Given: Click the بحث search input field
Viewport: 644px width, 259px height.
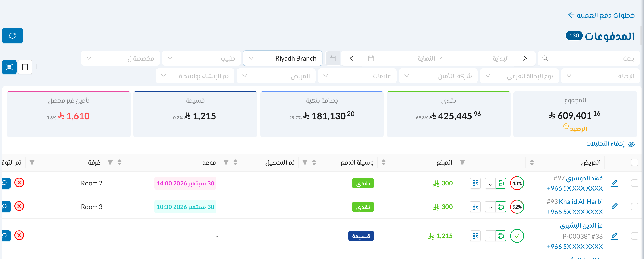Looking at the screenshot, I should coord(588,58).
